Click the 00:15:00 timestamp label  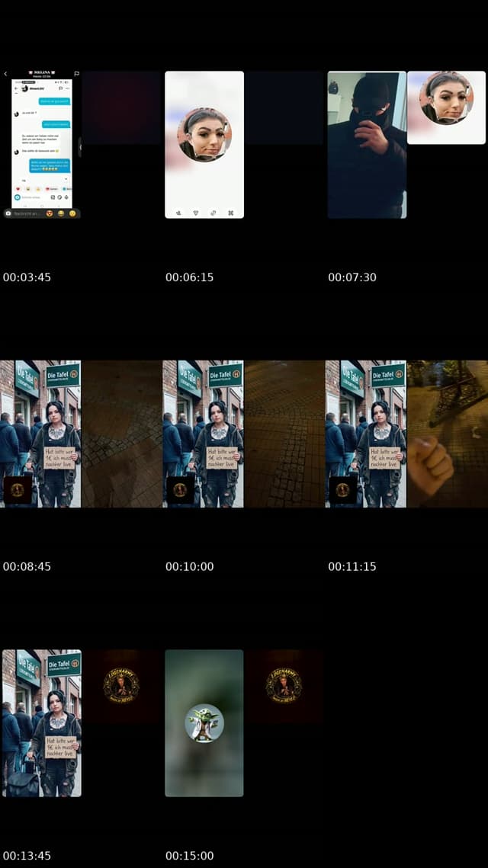pyautogui.click(x=189, y=856)
